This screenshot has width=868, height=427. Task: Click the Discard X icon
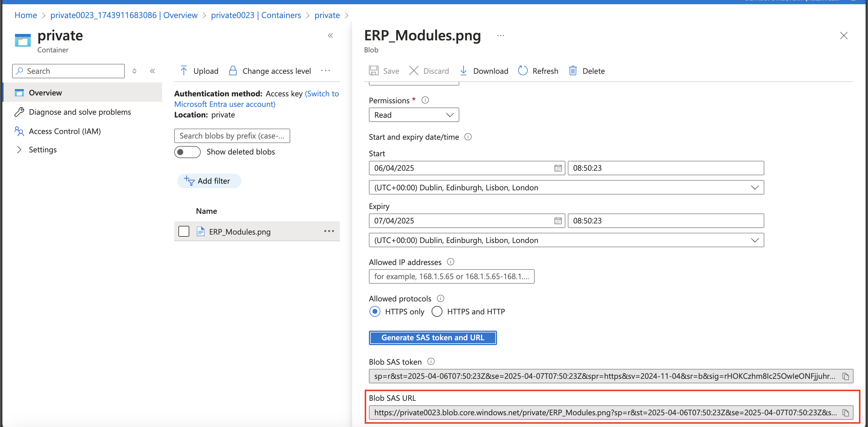point(414,71)
